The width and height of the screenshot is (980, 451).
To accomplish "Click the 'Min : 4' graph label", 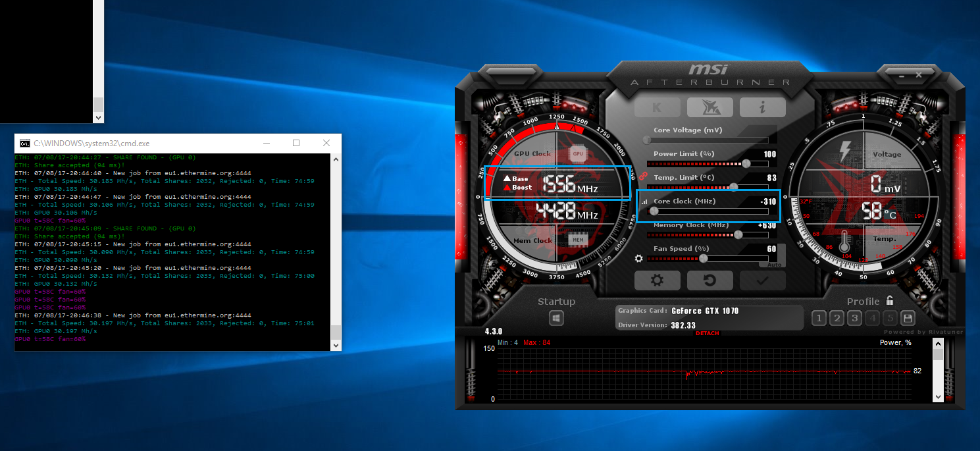I will click(x=508, y=343).
